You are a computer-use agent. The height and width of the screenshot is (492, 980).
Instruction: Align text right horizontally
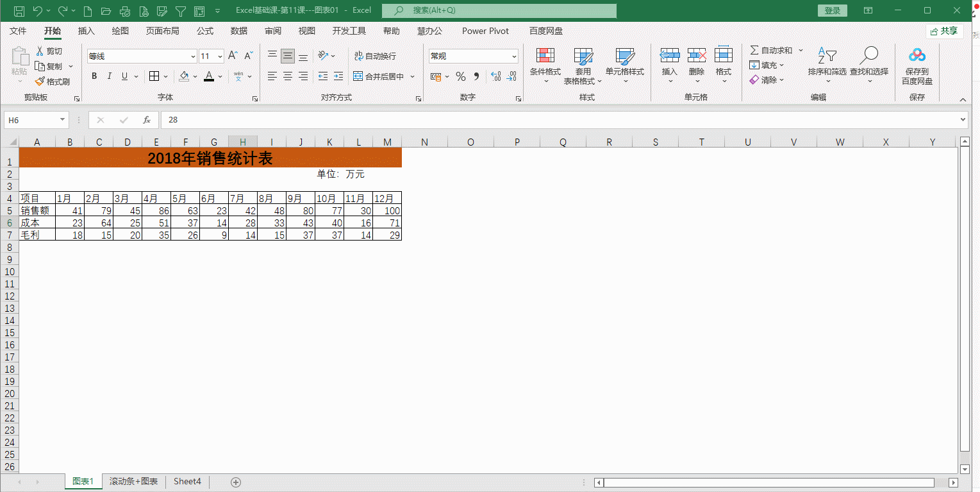click(x=303, y=76)
